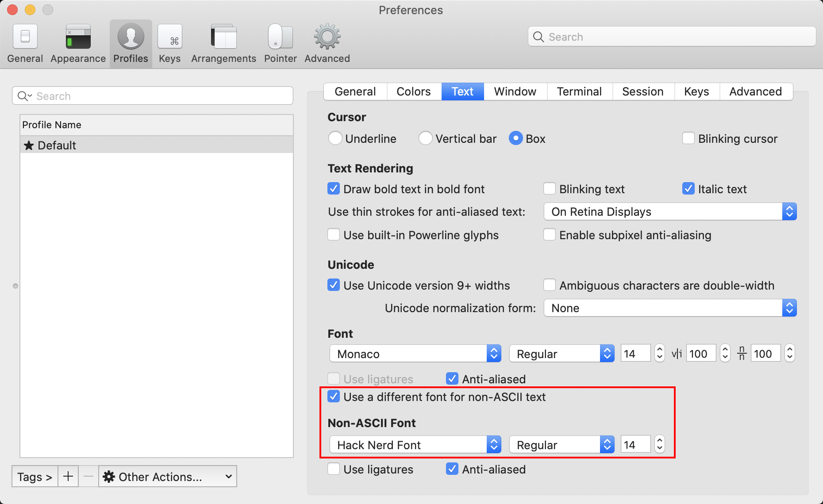
Task: Select the Underline cursor radio button
Action: (335, 139)
